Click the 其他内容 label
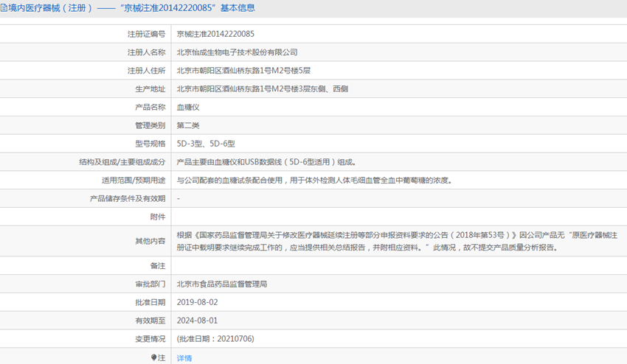The height and width of the screenshot is (364, 627). point(150,242)
